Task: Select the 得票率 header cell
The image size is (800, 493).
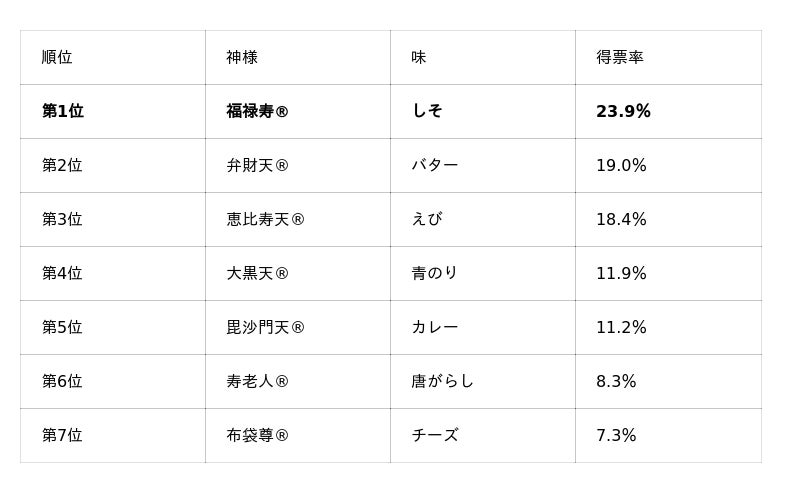Action: (x=668, y=57)
